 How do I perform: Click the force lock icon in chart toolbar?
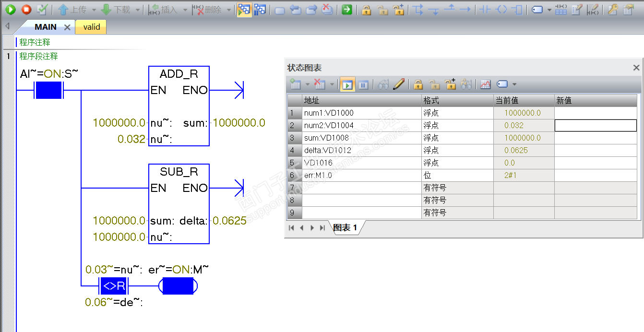418,85
